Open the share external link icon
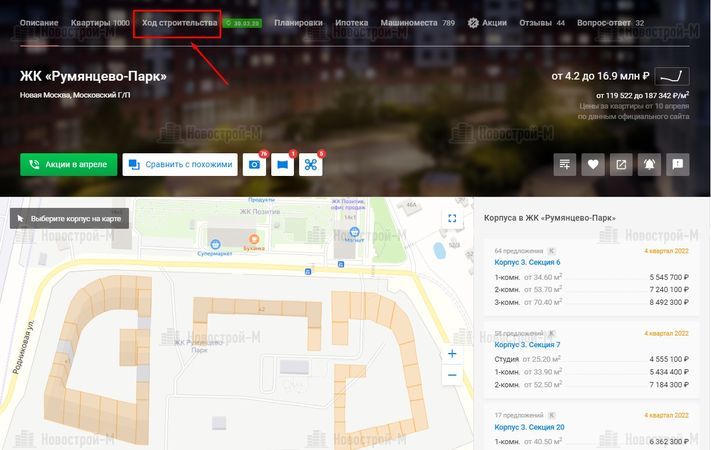 (x=621, y=165)
